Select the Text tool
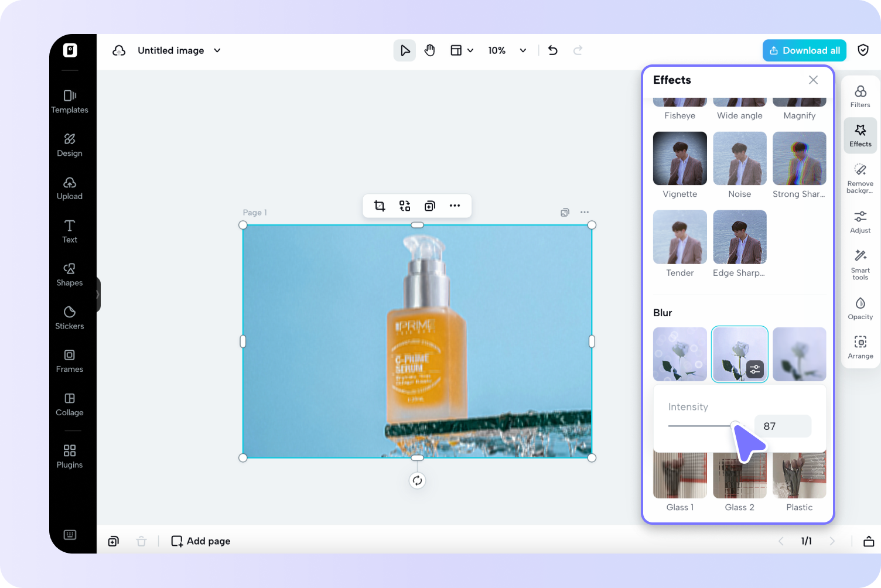This screenshot has height=588, width=881. point(70,232)
